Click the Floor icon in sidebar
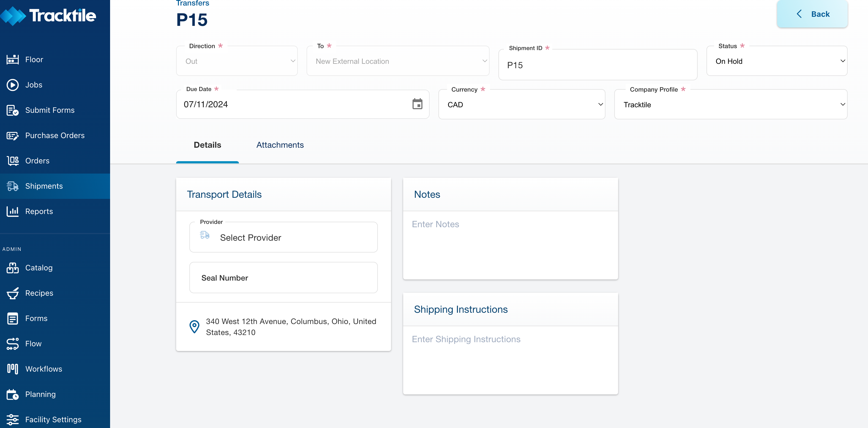This screenshot has width=868, height=428. [x=12, y=60]
